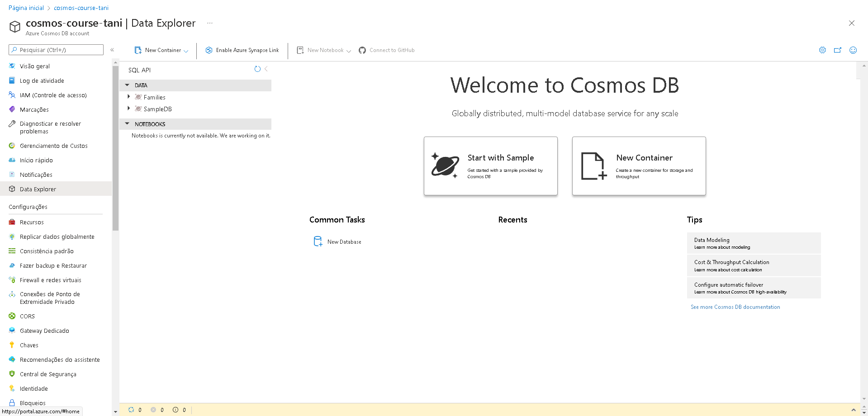Click the Início rápido cloud icon
Viewport: 868px width, 416px height.
tap(12, 160)
